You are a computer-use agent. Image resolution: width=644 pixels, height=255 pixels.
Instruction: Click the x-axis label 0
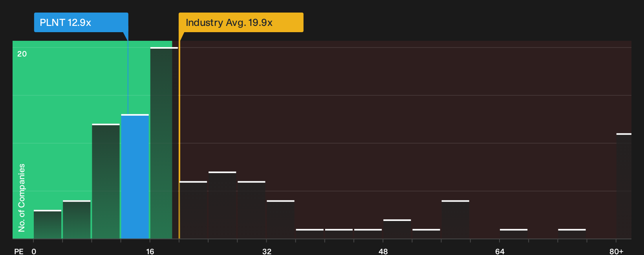tap(34, 251)
